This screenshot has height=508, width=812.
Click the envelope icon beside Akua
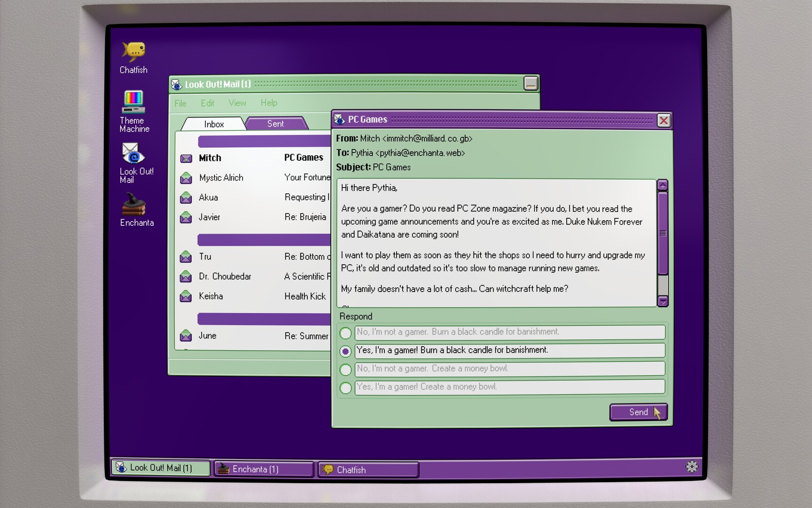(186, 198)
